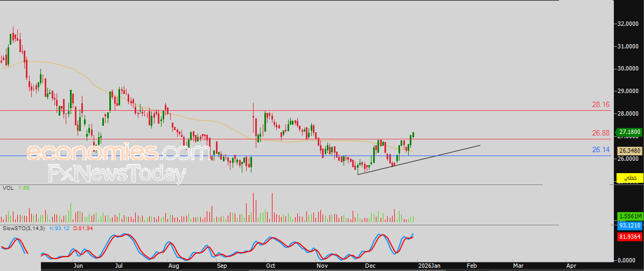Click the VOL indicator label
Viewport: 644px width, 271px height.
[8, 188]
